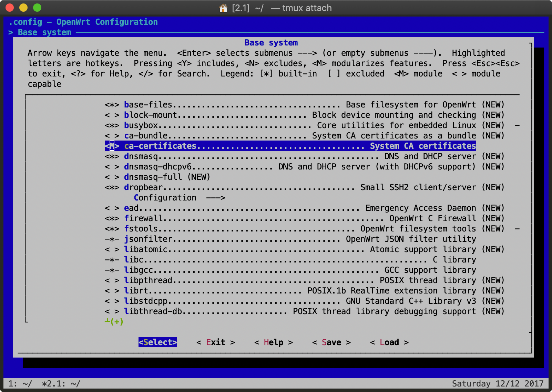Toggle the libpthread selection box
The height and width of the screenshot is (392, 552).
(x=112, y=280)
